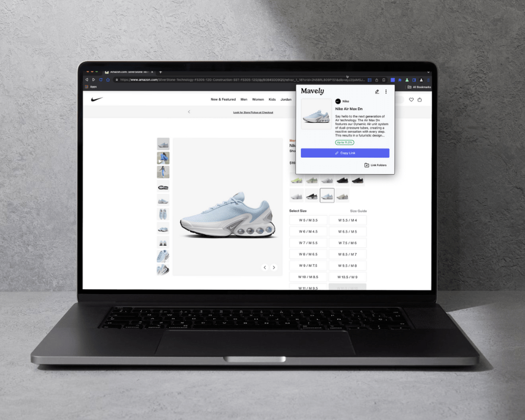Choose the lime green shoe colorway
The image size is (525, 420).
297,181
